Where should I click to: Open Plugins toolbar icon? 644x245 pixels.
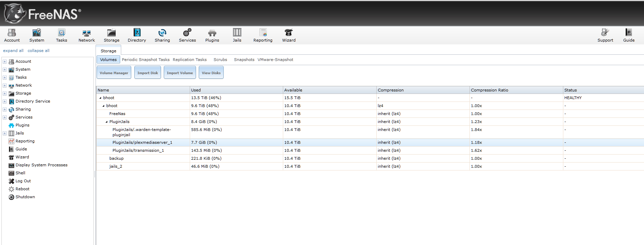[x=212, y=35]
